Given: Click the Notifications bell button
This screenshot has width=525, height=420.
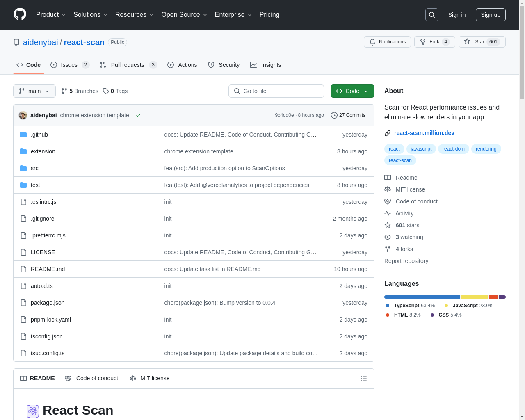Looking at the screenshot, I should tap(387, 42).
